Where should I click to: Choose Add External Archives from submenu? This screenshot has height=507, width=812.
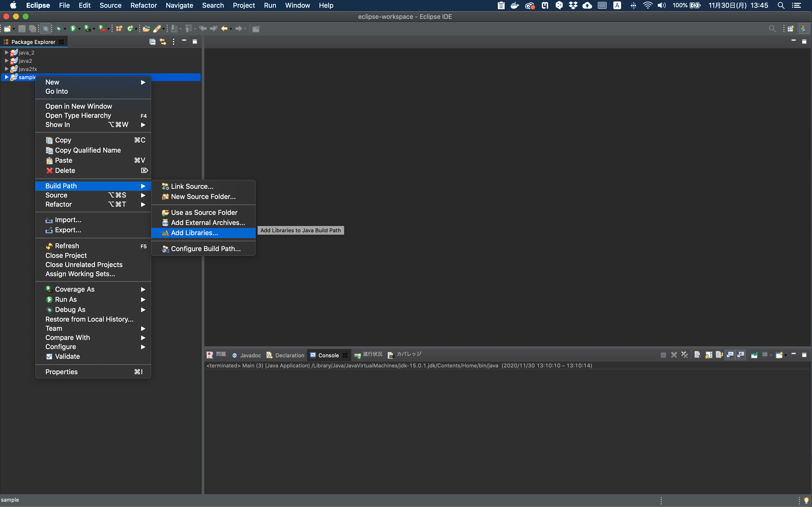208,223
